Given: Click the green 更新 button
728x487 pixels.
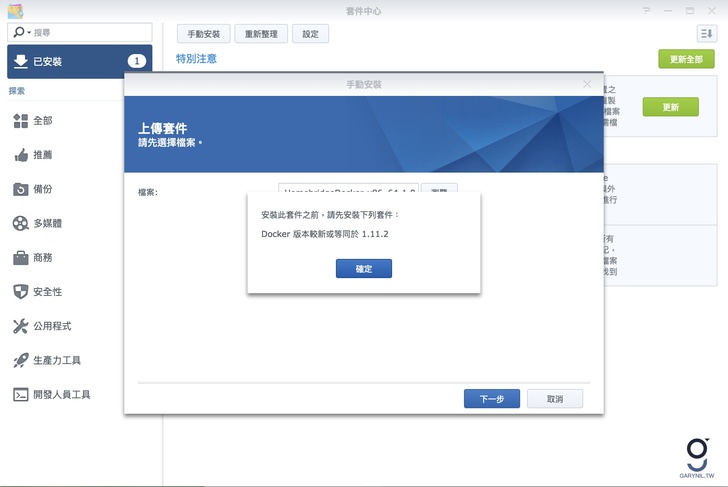Looking at the screenshot, I should click(x=670, y=107).
